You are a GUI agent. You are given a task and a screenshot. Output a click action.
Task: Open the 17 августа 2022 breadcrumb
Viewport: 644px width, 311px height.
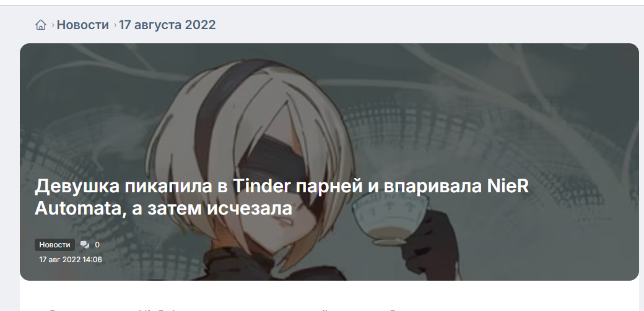[x=167, y=25]
